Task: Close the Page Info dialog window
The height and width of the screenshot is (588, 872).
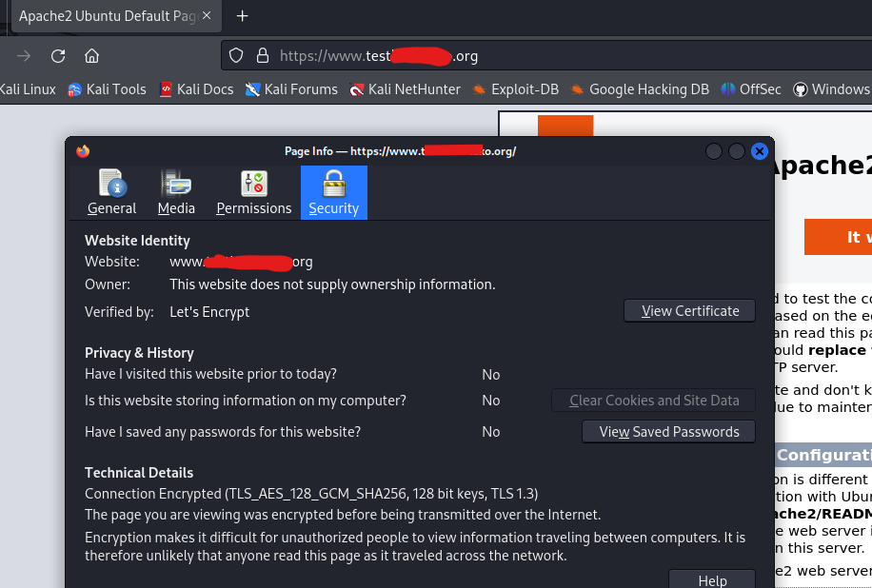Action: [x=759, y=151]
